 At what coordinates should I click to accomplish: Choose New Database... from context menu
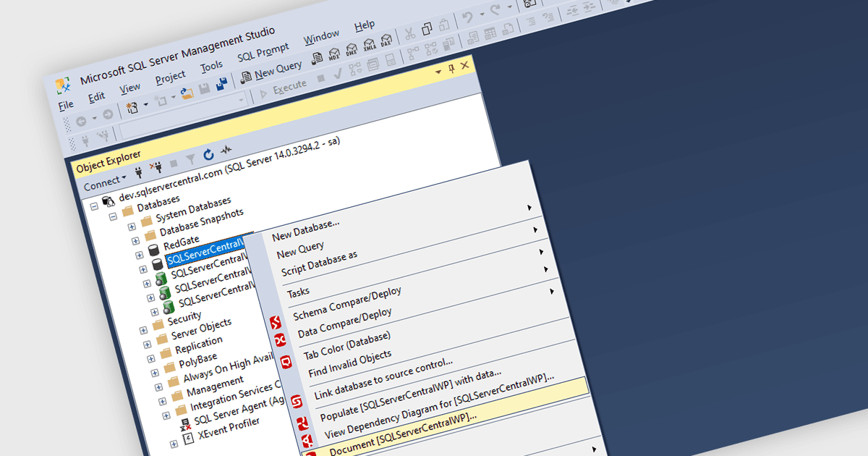click(x=305, y=229)
